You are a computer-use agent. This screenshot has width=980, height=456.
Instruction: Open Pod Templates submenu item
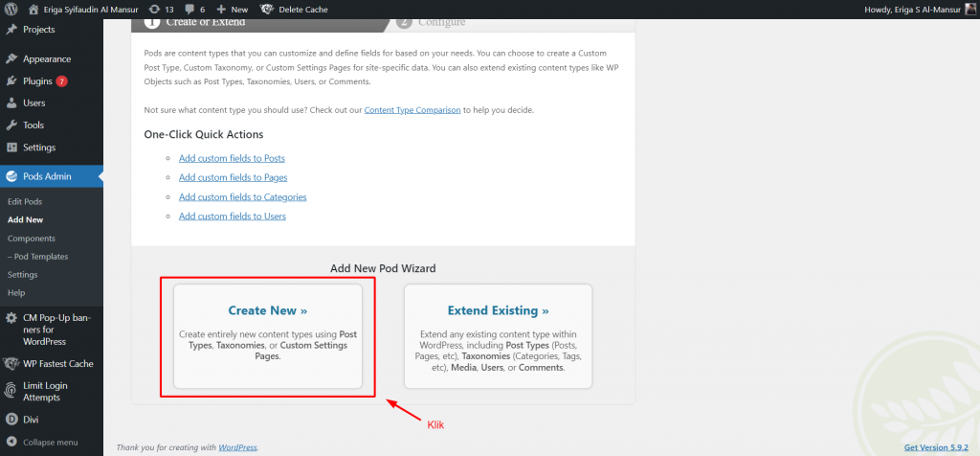click(x=38, y=257)
